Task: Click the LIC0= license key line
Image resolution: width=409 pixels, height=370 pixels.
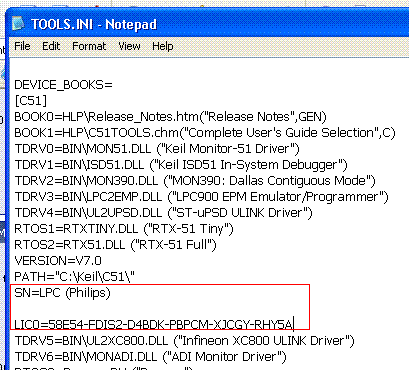Action: pos(154,324)
